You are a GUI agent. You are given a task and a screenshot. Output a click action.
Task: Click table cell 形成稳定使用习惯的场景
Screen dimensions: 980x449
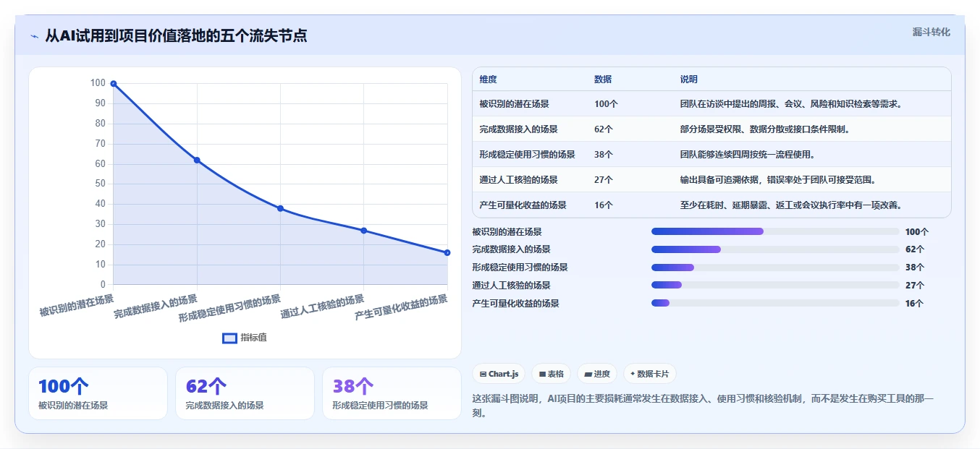(x=527, y=155)
